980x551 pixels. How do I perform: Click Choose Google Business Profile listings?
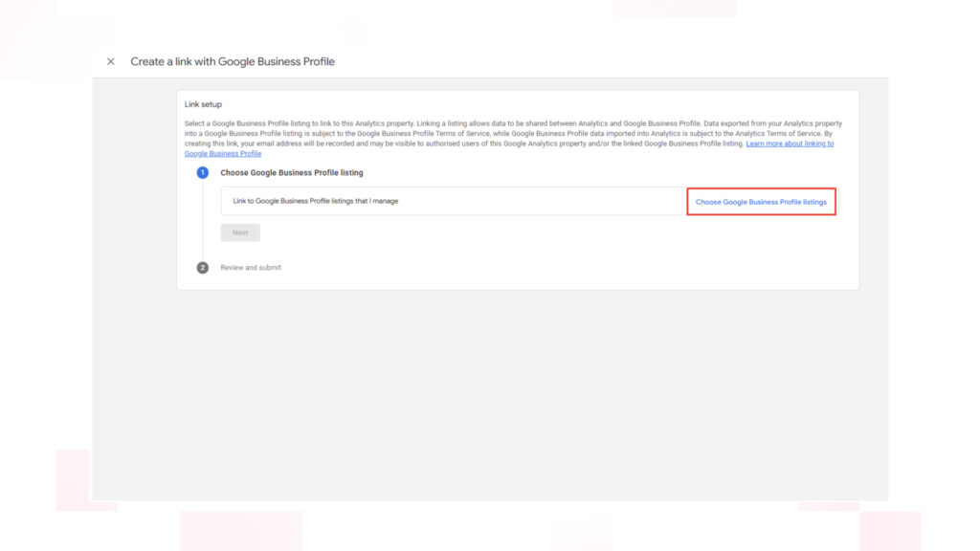point(761,202)
